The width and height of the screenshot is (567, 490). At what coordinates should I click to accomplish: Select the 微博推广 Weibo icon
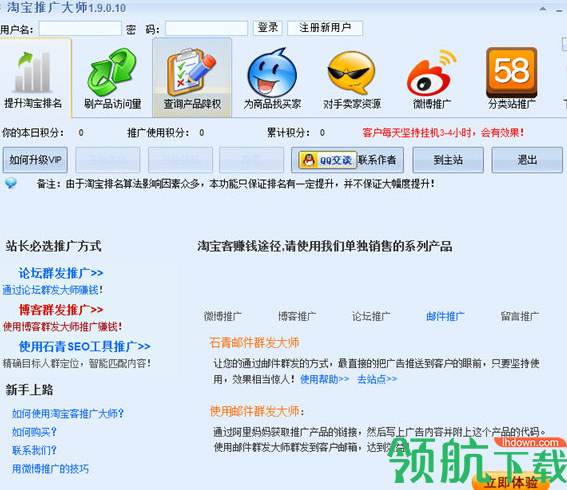[x=431, y=72]
